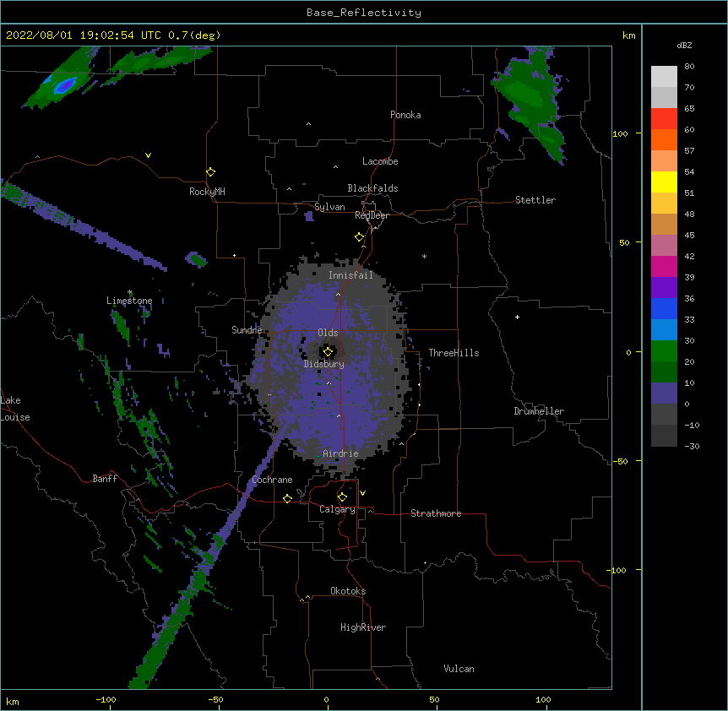Click the Base_Reflectivity title
The image size is (728, 711).
364,13
